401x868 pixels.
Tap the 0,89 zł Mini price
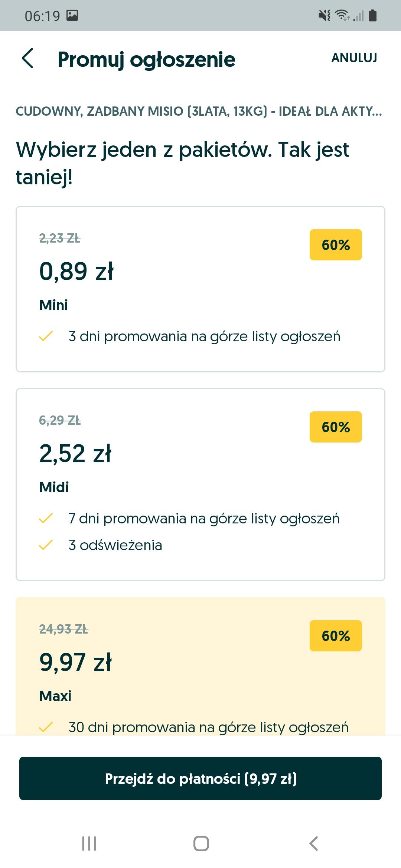(x=76, y=271)
